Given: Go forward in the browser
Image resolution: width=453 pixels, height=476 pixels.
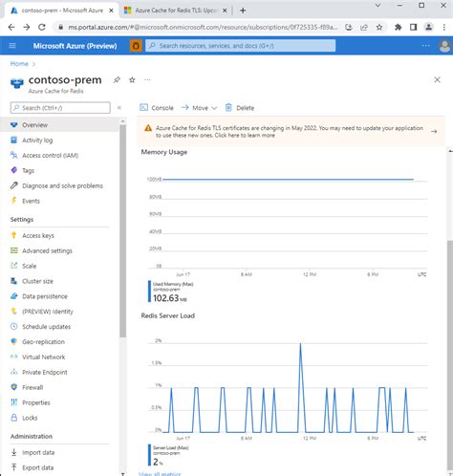Looking at the screenshot, I should pyautogui.click(x=27, y=28).
